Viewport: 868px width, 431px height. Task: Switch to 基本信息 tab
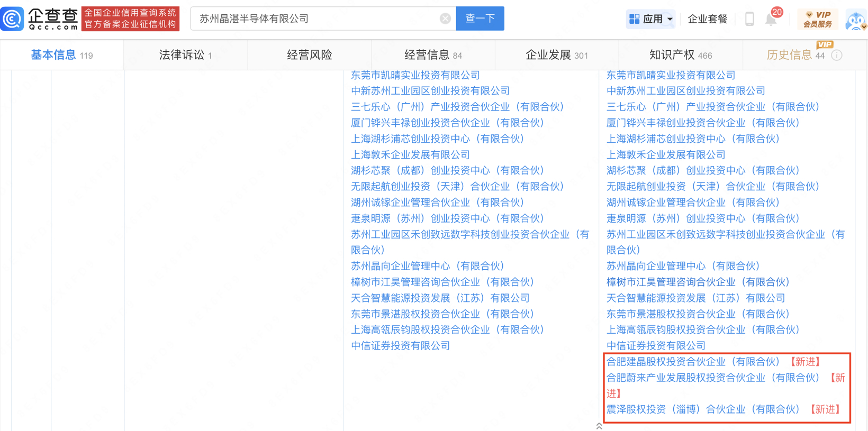(x=62, y=55)
